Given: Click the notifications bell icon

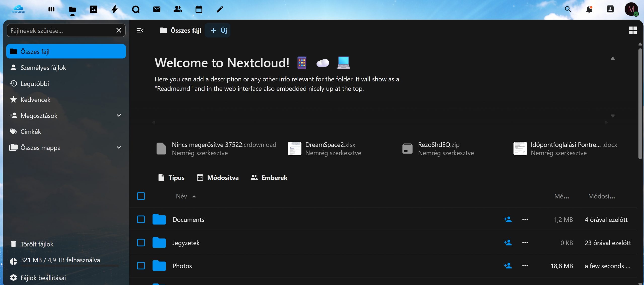Looking at the screenshot, I should coord(589,10).
